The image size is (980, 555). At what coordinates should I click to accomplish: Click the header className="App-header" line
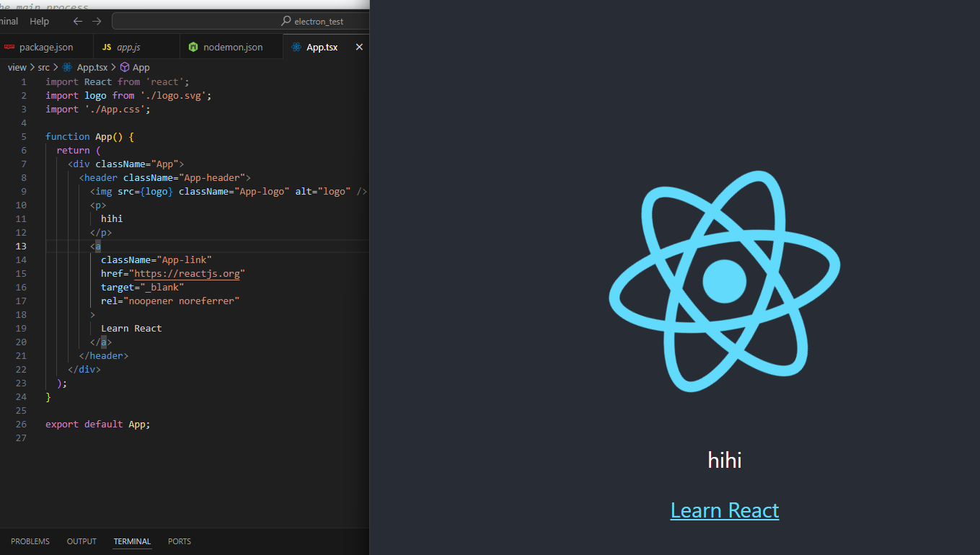pos(164,178)
